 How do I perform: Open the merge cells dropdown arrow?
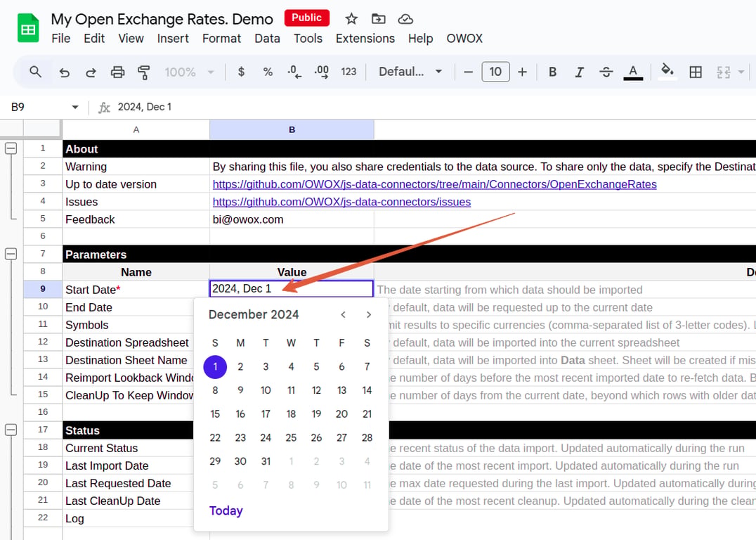(x=741, y=72)
